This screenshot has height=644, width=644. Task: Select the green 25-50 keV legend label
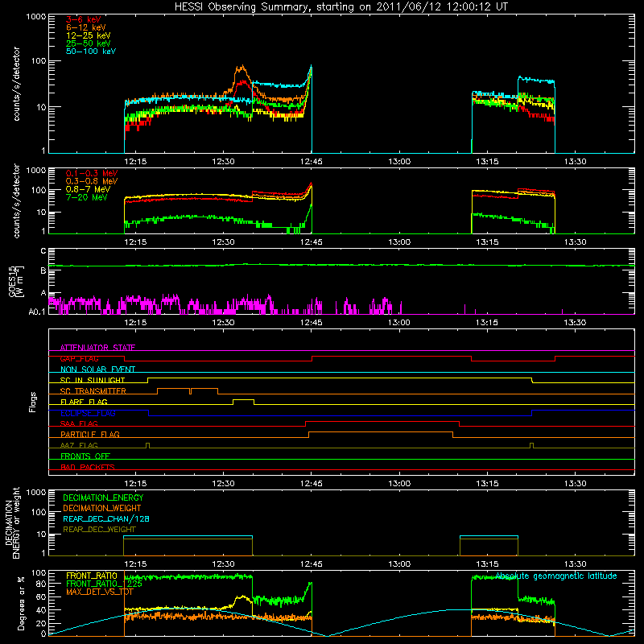pos(89,43)
